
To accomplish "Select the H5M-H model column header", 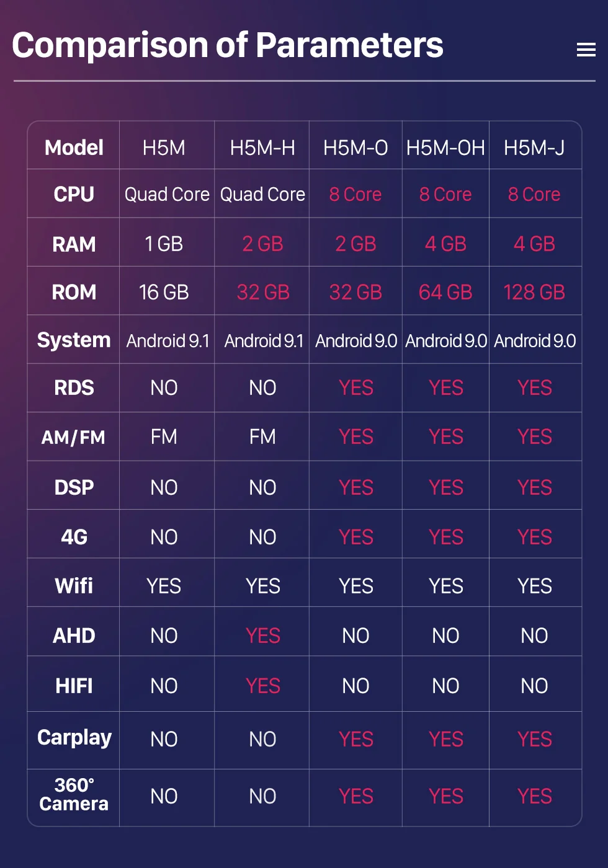I will (262, 148).
